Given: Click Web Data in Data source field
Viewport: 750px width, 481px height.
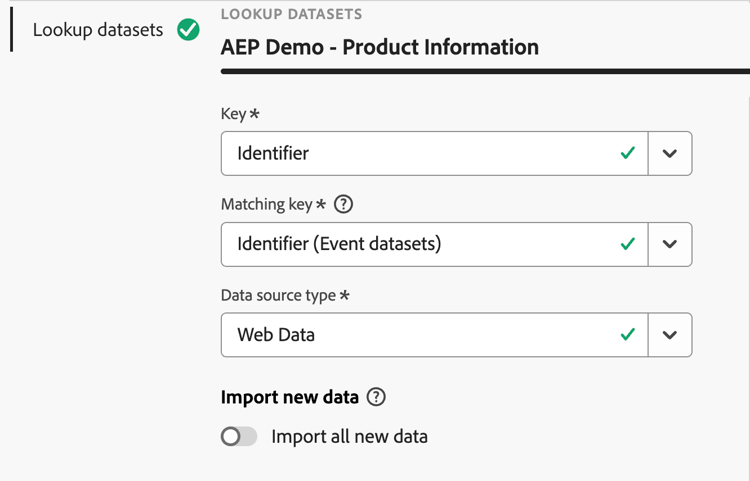Looking at the screenshot, I should click(x=276, y=335).
